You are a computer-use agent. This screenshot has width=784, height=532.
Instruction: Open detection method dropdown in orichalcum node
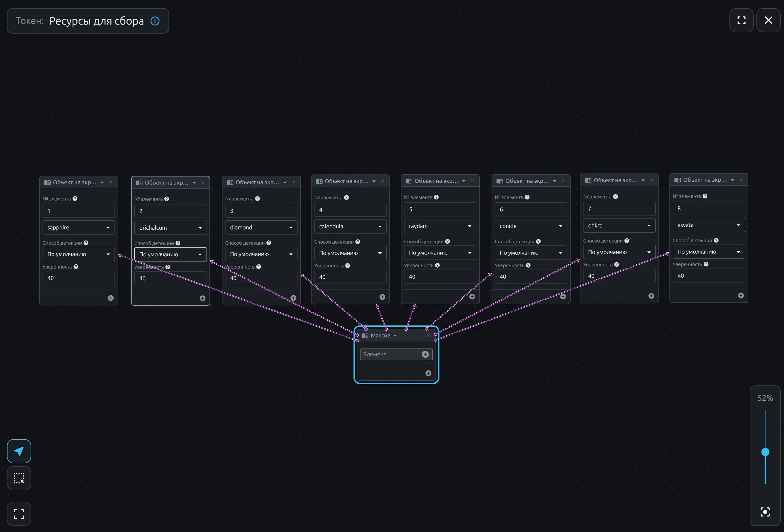point(170,254)
